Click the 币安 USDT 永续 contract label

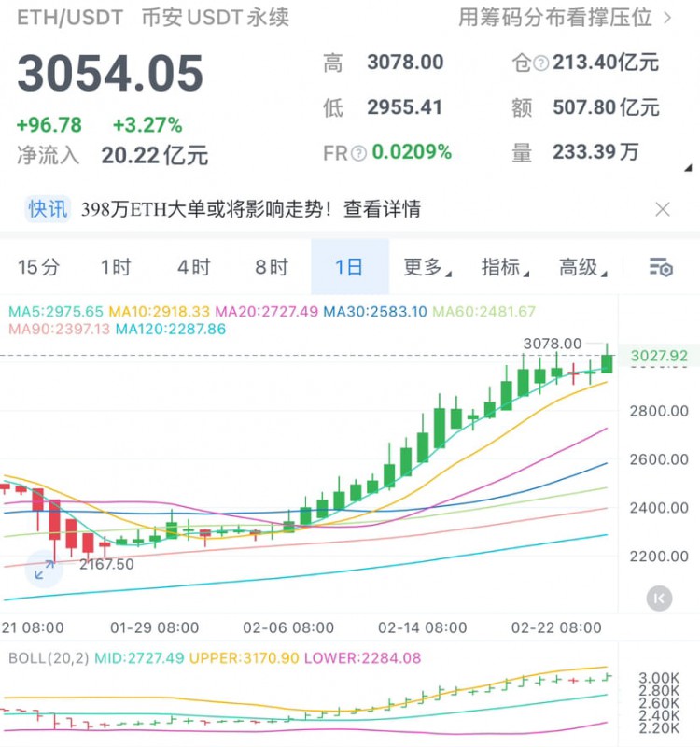tap(216, 18)
